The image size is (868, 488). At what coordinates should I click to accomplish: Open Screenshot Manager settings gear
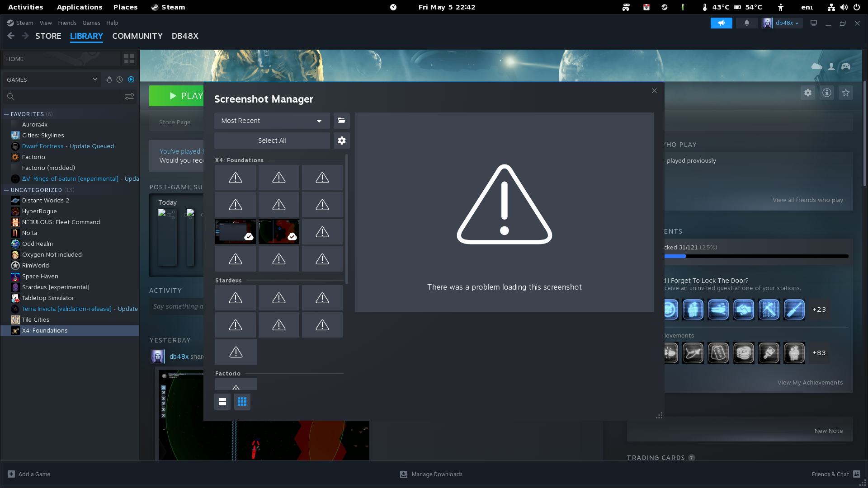tap(342, 141)
